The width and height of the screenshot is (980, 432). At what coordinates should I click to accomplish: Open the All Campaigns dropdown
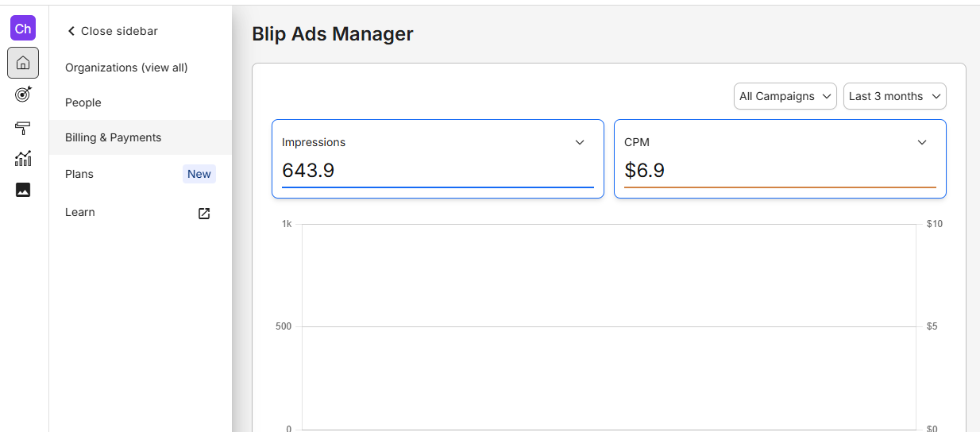pos(785,96)
